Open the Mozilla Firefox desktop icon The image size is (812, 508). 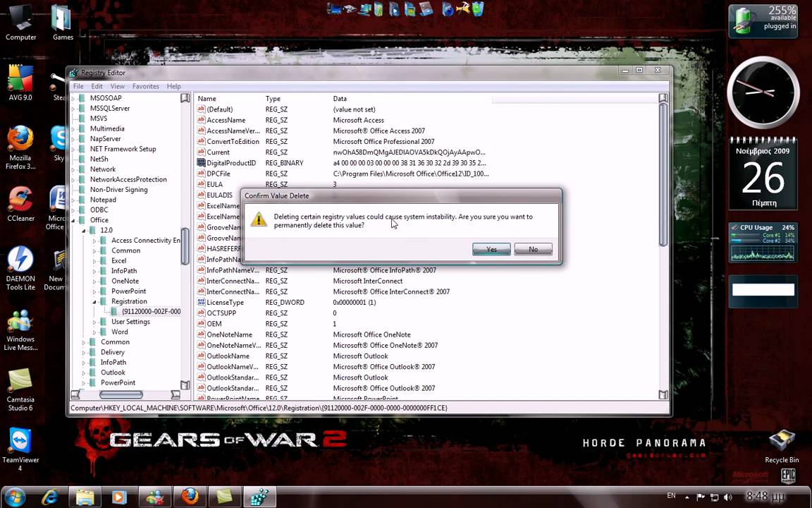[x=20, y=147]
